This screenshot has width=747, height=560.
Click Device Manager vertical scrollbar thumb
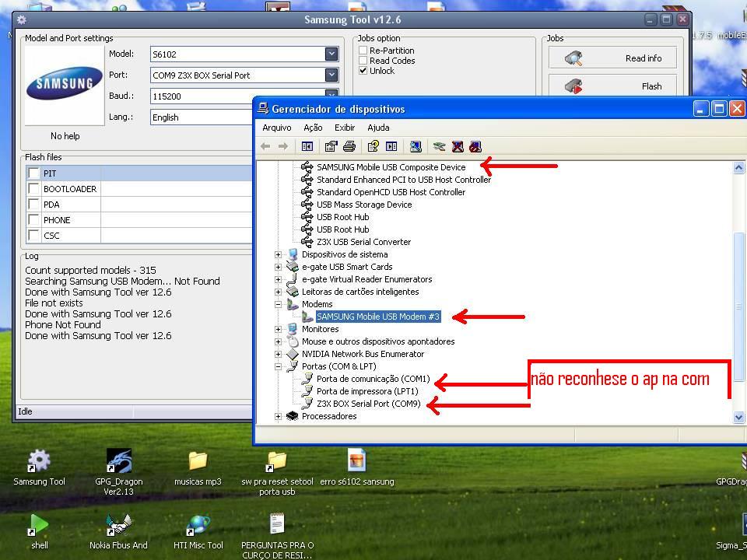click(738, 306)
